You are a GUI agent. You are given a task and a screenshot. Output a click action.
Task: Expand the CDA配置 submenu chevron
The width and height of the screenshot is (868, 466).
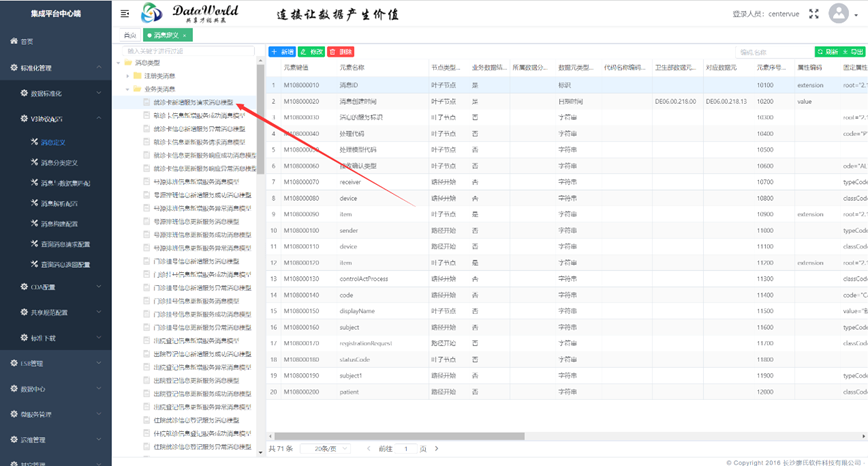(x=99, y=286)
